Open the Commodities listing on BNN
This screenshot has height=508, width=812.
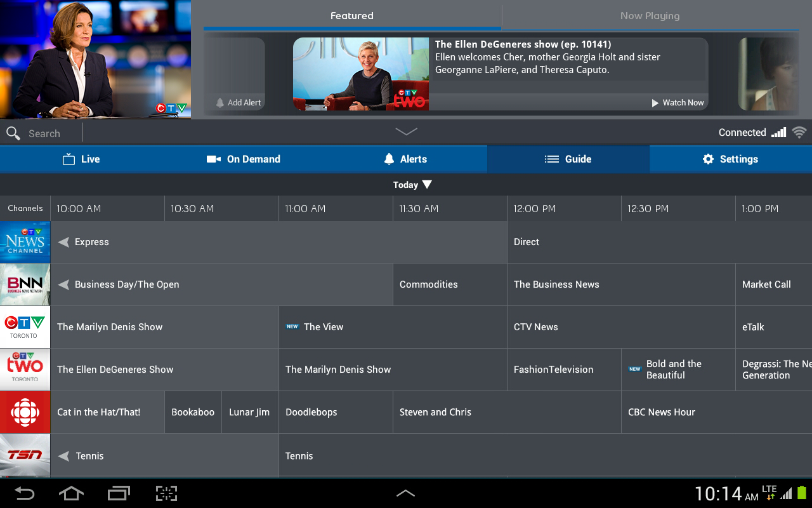[450, 284]
